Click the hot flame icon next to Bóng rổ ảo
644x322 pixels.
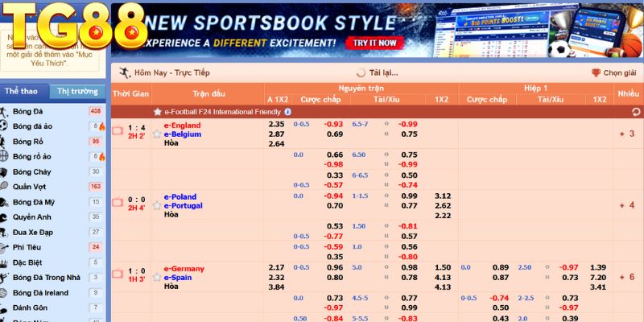(102, 156)
